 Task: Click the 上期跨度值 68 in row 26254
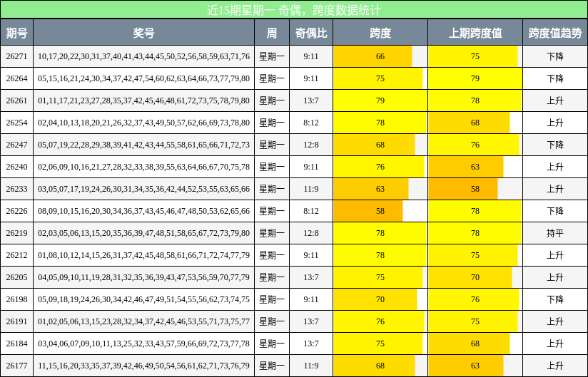click(x=469, y=123)
